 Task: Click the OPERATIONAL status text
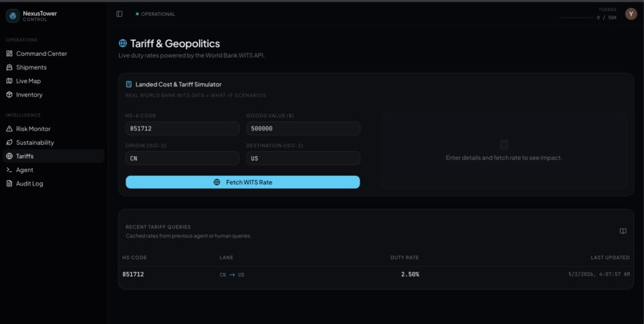(158, 14)
